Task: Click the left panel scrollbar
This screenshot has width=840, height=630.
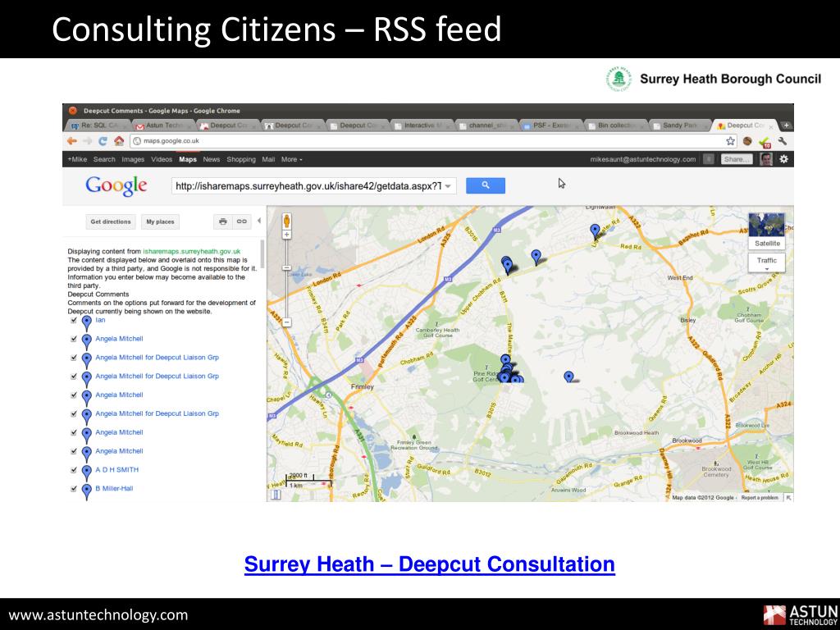Action: pyautogui.click(x=262, y=254)
